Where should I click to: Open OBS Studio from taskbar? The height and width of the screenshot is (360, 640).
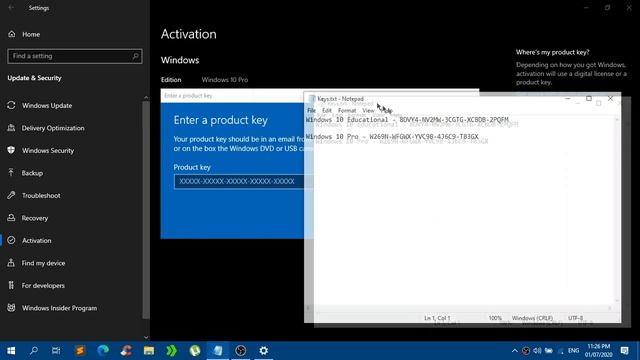click(241, 351)
